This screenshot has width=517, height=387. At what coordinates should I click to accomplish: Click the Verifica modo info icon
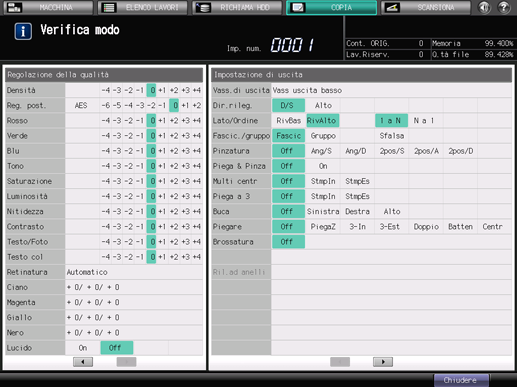[x=23, y=31]
